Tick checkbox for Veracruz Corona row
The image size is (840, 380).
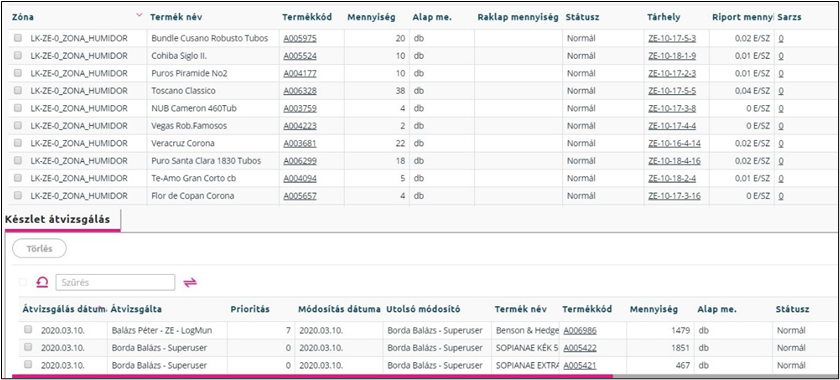[18, 143]
